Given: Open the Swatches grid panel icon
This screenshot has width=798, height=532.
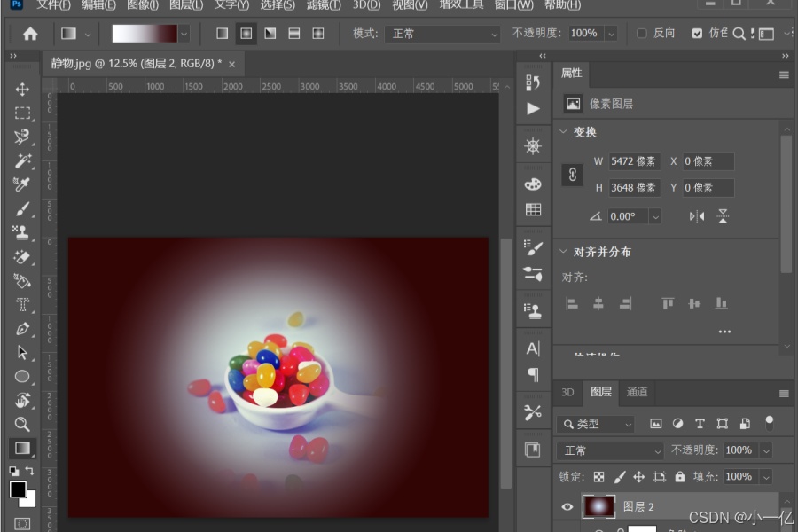Looking at the screenshot, I should [533, 209].
